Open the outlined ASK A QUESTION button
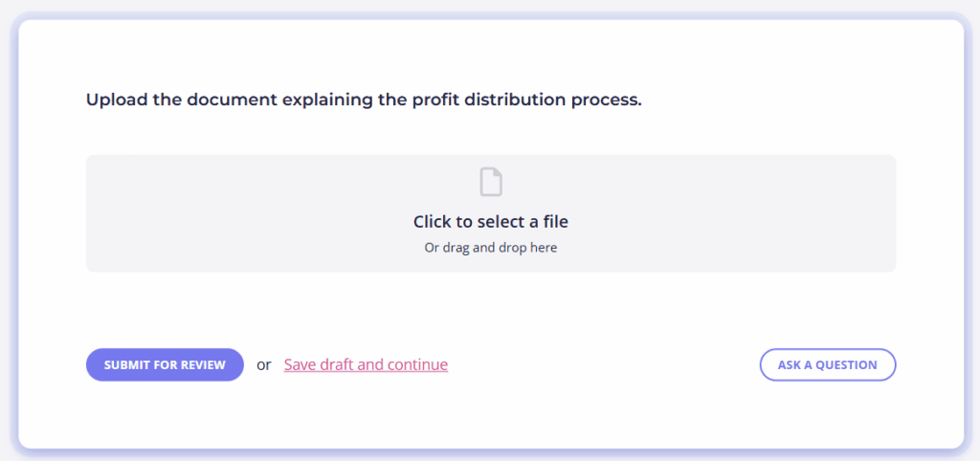Screen dimensions: 980x461 point(828,364)
